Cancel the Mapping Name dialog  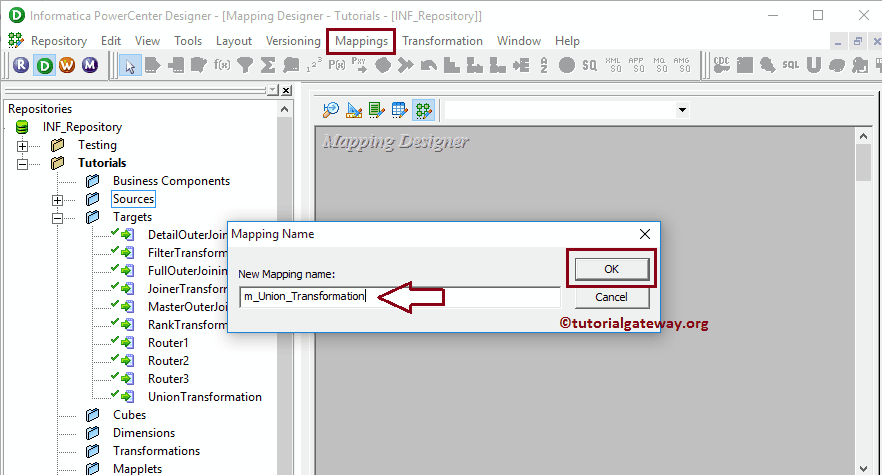(611, 297)
